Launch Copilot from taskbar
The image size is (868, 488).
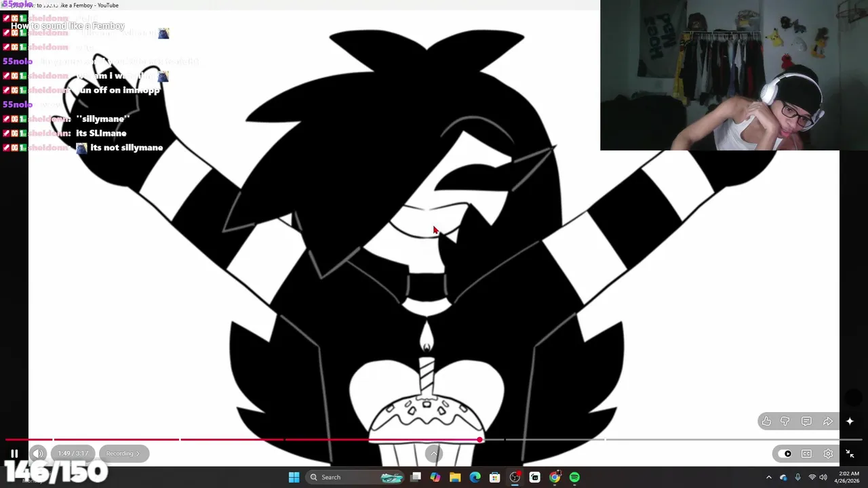(x=435, y=477)
